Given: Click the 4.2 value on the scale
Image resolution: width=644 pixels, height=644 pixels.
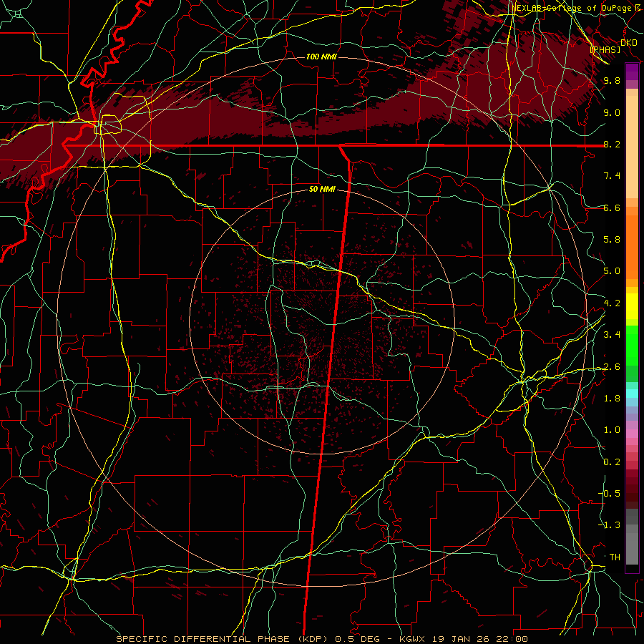Looking at the screenshot, I should 612,303.
